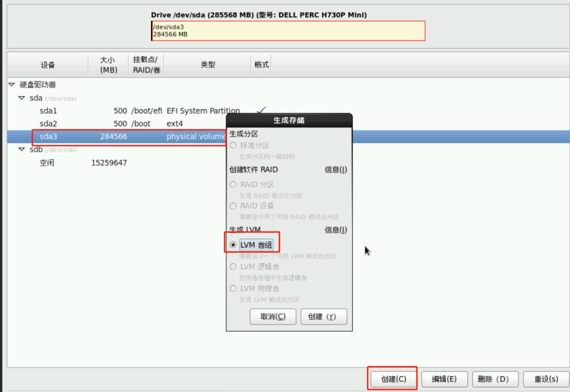
Task: Select the RAID 设备 radio option
Action: coord(233,206)
